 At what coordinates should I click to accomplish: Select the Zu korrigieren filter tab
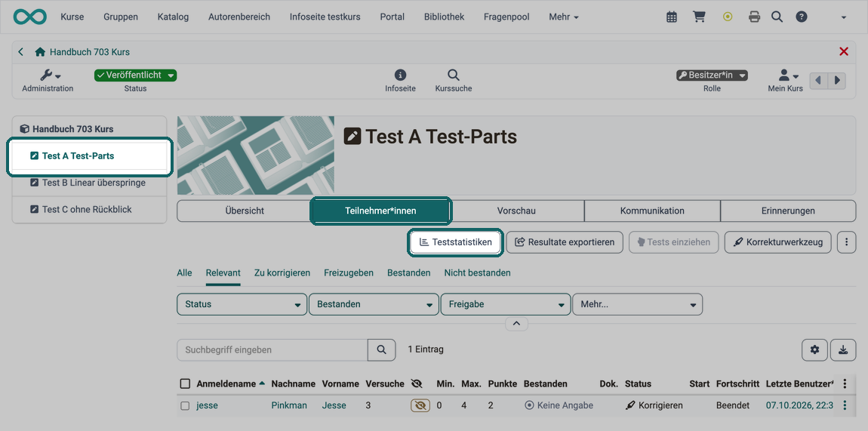(x=282, y=272)
